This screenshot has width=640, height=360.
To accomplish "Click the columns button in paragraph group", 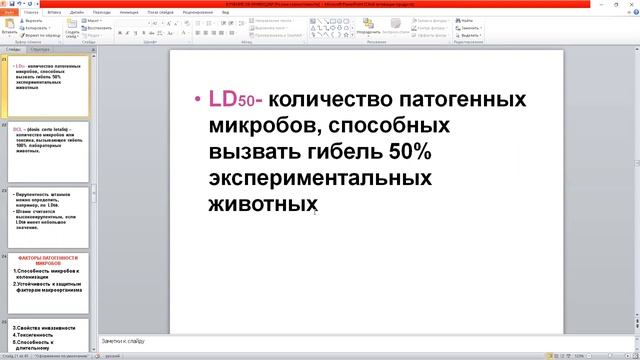I will point(231,33).
